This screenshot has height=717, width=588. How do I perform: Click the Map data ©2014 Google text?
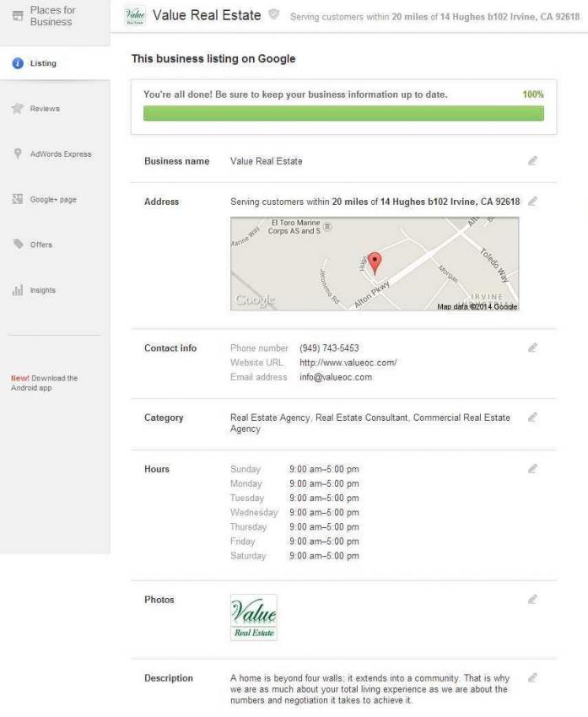477,306
